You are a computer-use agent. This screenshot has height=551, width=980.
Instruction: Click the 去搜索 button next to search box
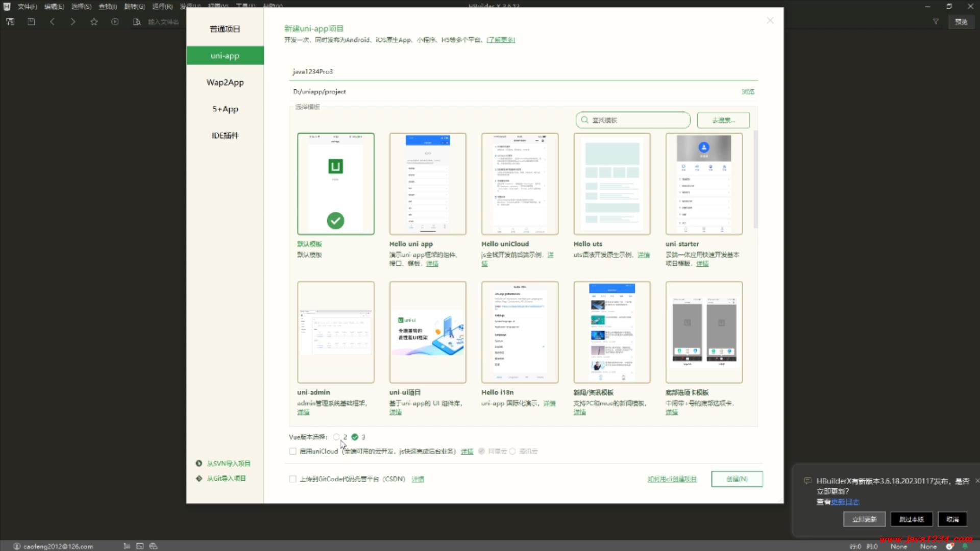pos(723,120)
